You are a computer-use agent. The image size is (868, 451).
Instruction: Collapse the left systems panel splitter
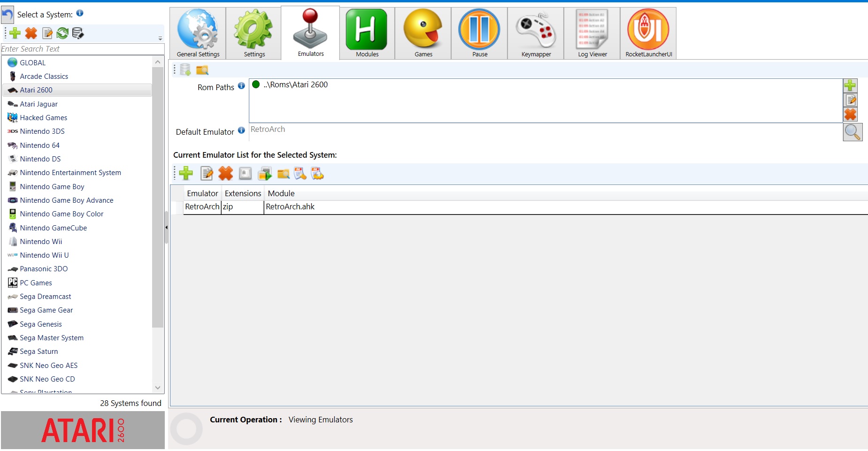[x=166, y=228]
